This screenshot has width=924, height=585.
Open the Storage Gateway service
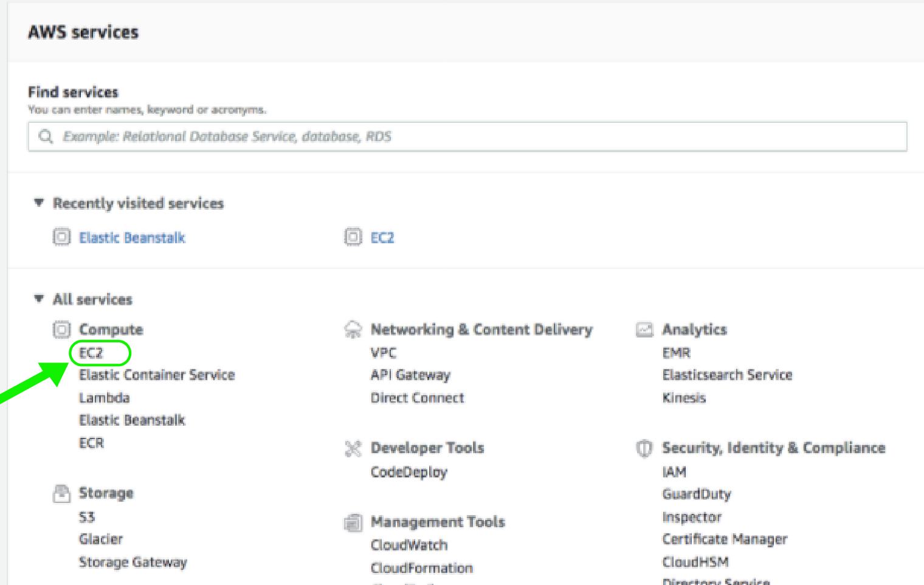[x=133, y=562]
